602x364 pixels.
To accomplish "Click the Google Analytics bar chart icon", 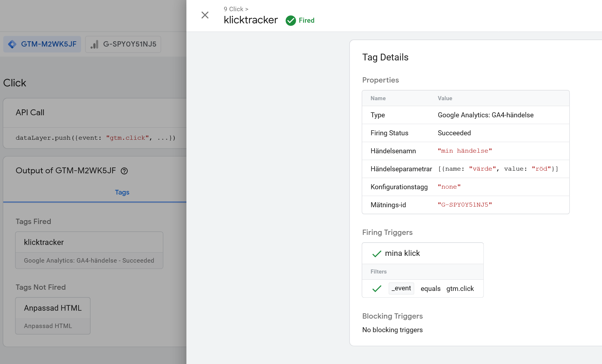I will pyautogui.click(x=94, y=45).
